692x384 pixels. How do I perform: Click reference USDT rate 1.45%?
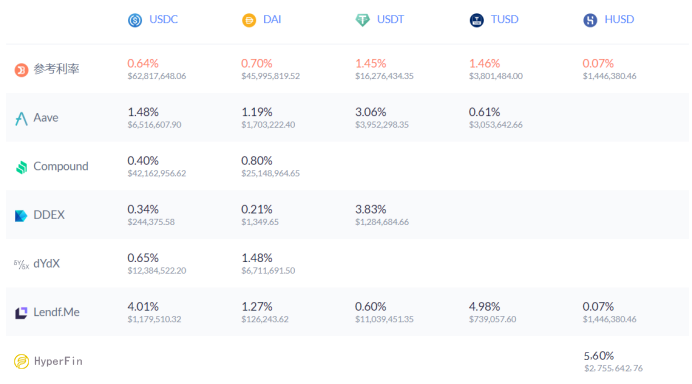371,64
